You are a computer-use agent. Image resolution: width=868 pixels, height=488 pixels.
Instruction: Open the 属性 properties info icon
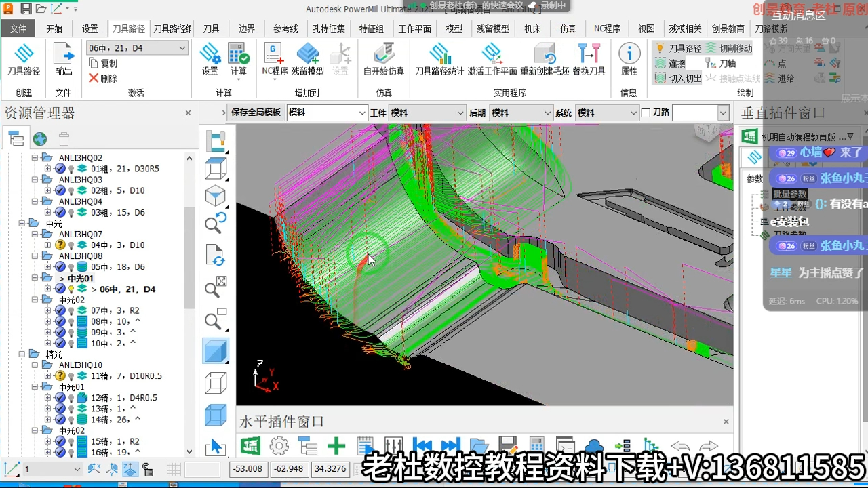point(629,54)
